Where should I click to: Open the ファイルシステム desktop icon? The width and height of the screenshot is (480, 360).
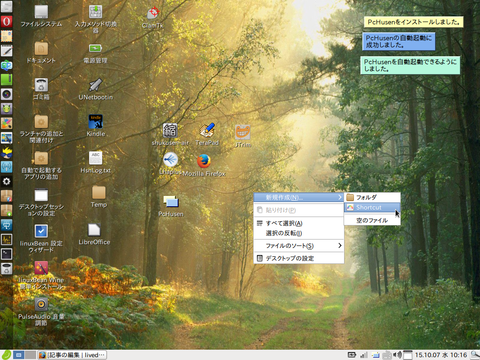point(41,12)
